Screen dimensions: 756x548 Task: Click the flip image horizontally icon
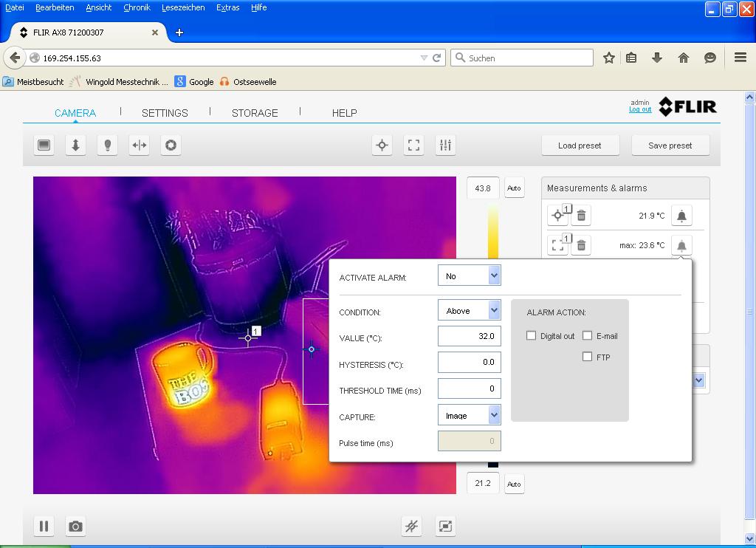pos(139,145)
